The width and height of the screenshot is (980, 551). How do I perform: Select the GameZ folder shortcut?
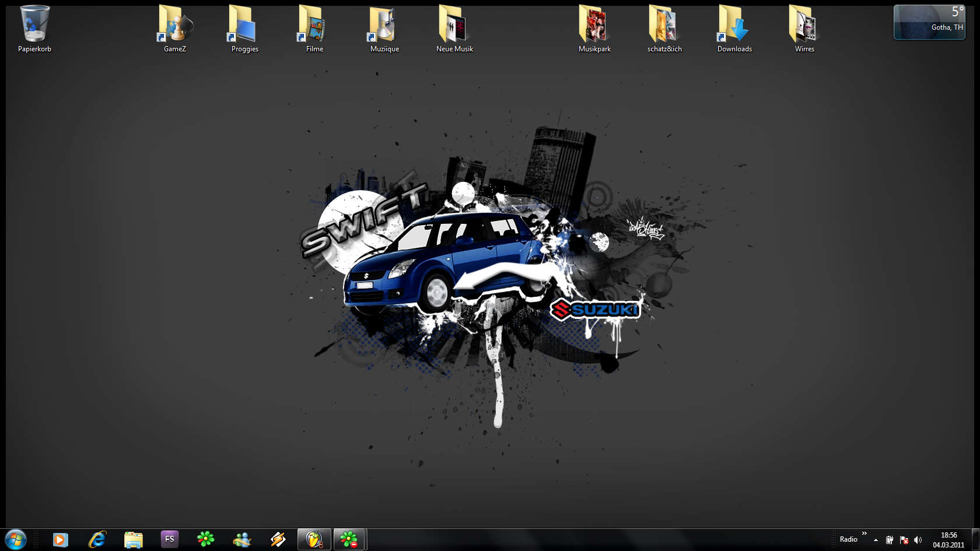point(175,29)
